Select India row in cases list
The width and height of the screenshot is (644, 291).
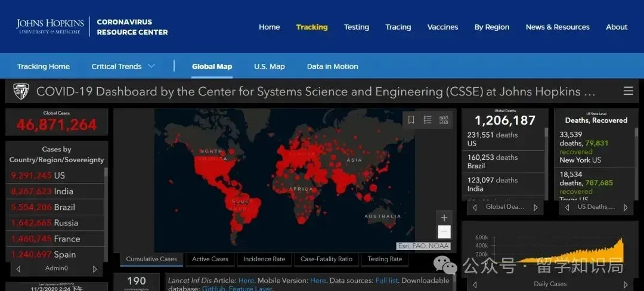pos(55,191)
